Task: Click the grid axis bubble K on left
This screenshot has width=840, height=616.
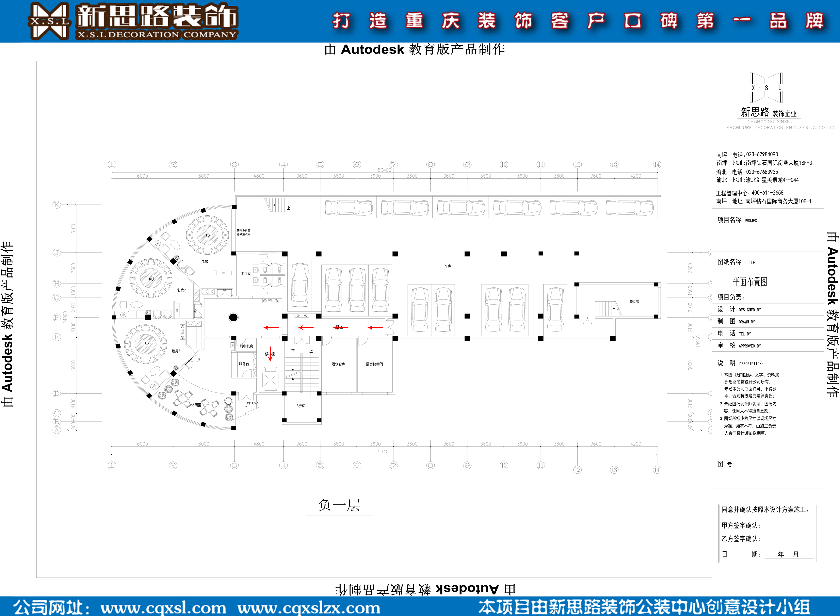Action: [x=57, y=205]
